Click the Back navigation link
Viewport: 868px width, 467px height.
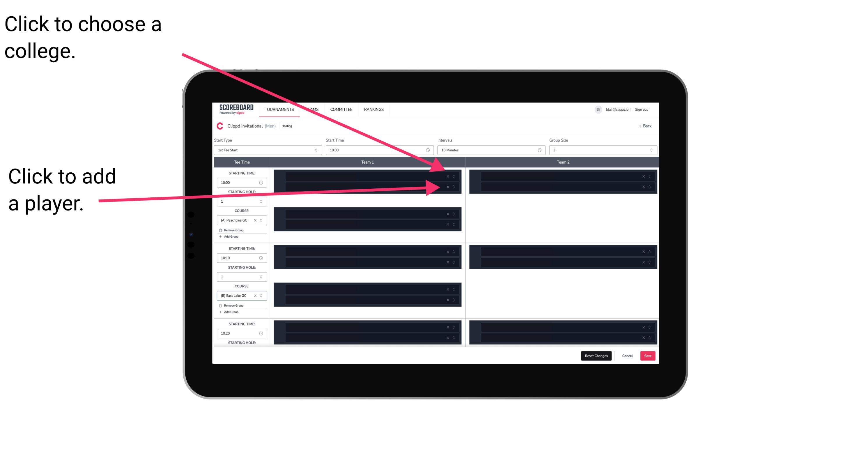(x=645, y=125)
